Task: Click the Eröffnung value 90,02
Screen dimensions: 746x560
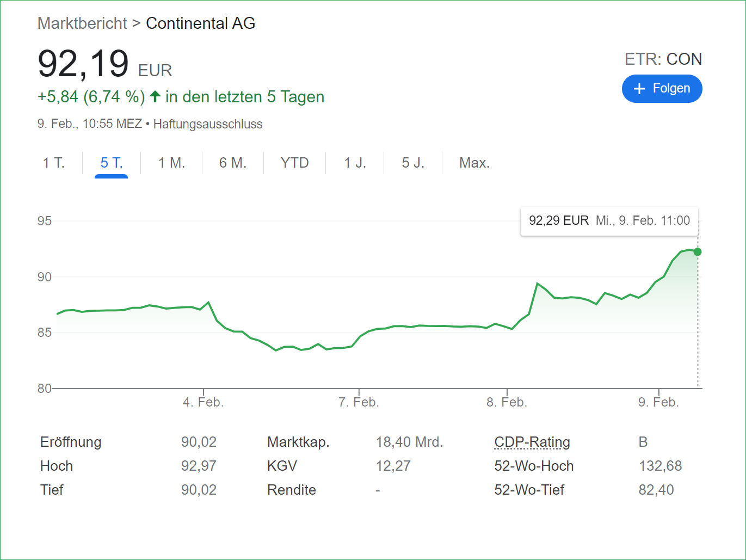Action: point(199,442)
